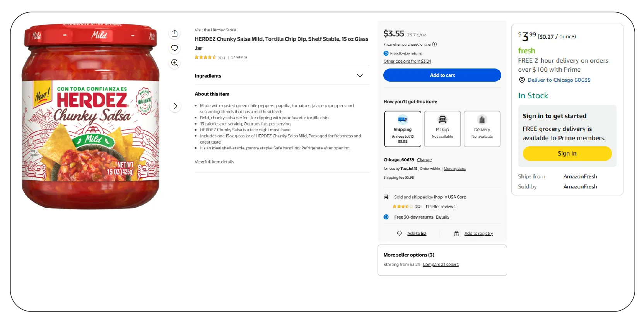This screenshot has height=320, width=644.
Task: Click 'Deliver to Chicago 60639' link
Action: pyautogui.click(x=559, y=80)
